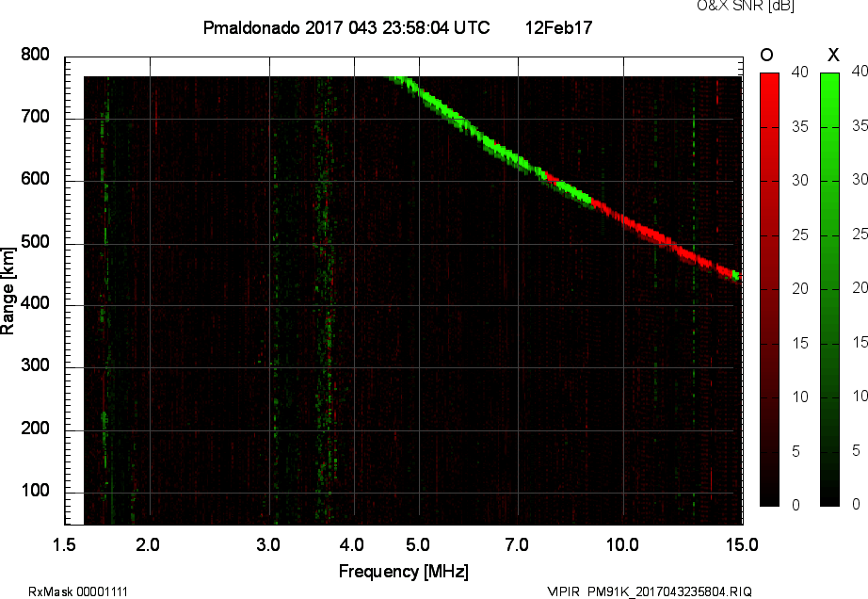Image resolution: width=868 pixels, height=599 pixels.
Task: Click the 'Range [km]' vertical axis label
Action: pyautogui.click(x=9, y=288)
